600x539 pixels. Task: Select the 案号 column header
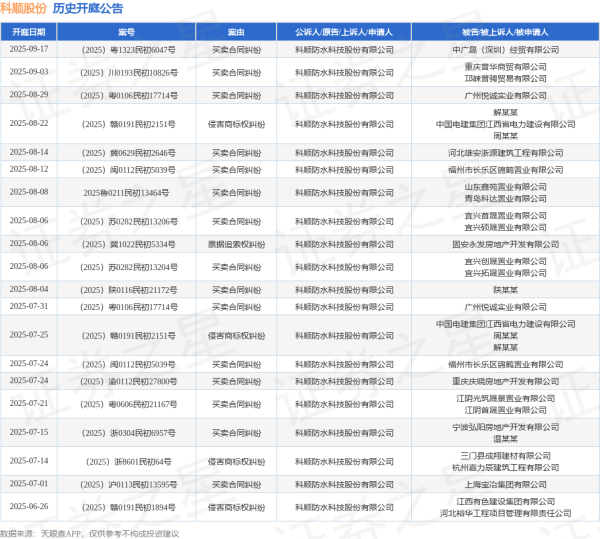point(126,32)
